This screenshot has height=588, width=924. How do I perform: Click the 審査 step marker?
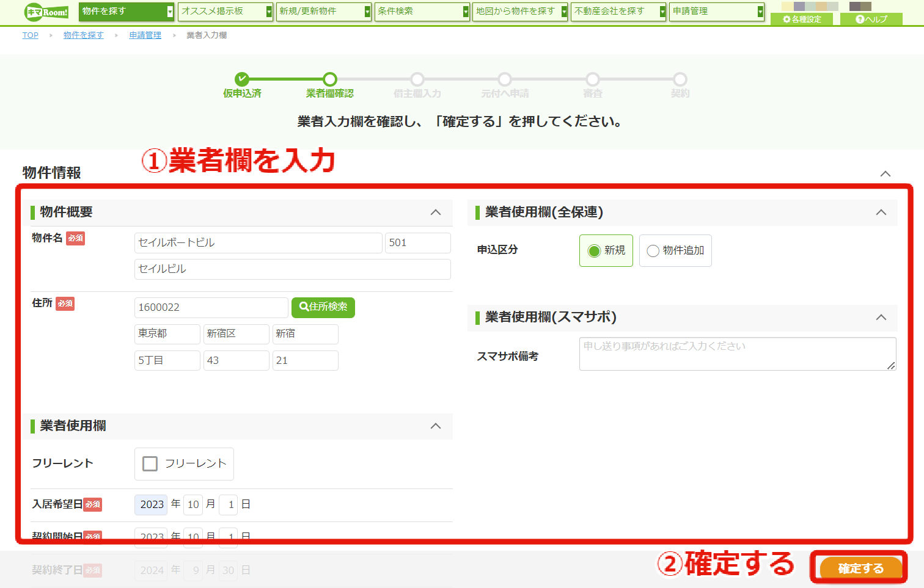[x=593, y=79]
